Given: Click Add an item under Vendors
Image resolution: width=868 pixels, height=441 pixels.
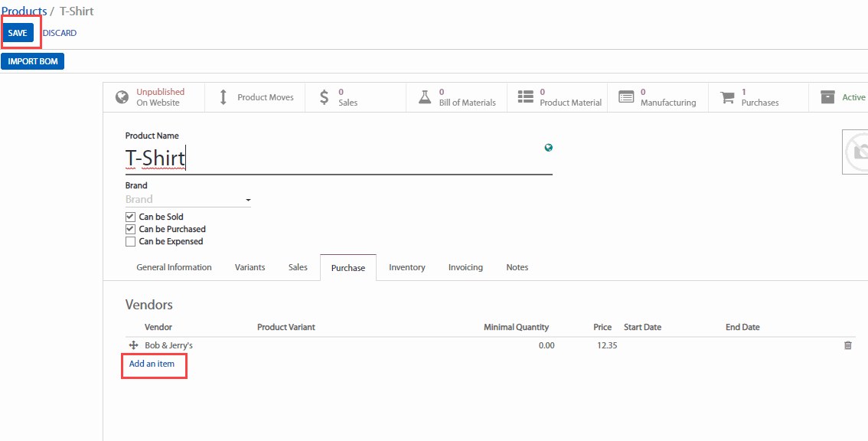Looking at the screenshot, I should 152,364.
